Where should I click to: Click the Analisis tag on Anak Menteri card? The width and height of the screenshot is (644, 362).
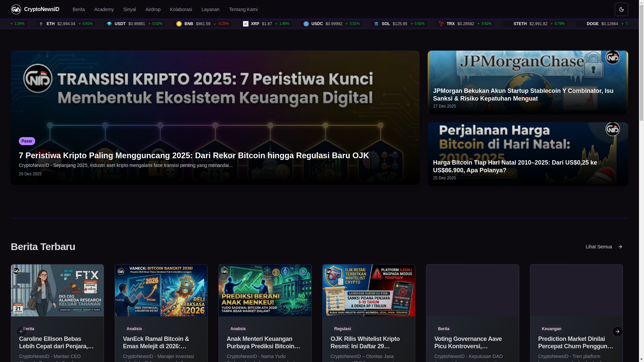[x=238, y=329]
